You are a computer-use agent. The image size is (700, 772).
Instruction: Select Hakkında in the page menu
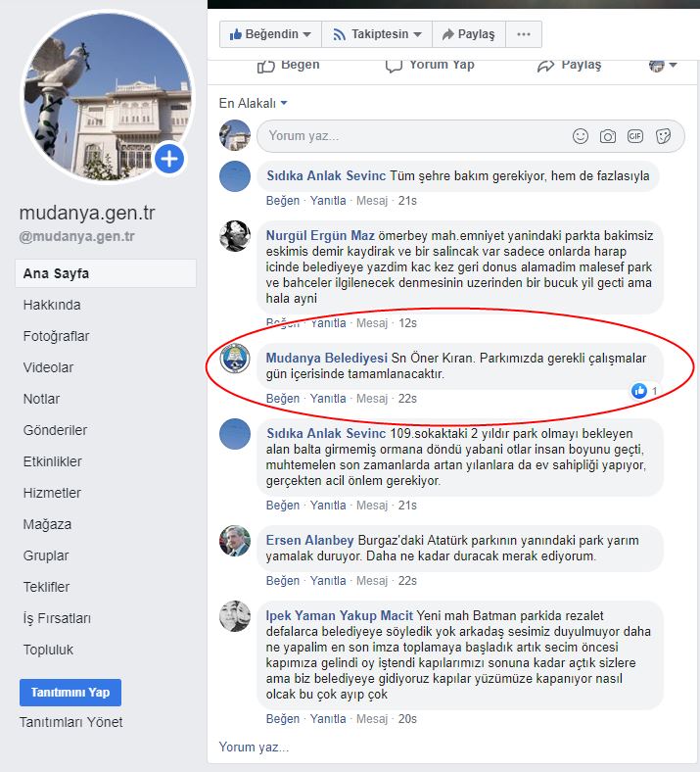(x=52, y=305)
